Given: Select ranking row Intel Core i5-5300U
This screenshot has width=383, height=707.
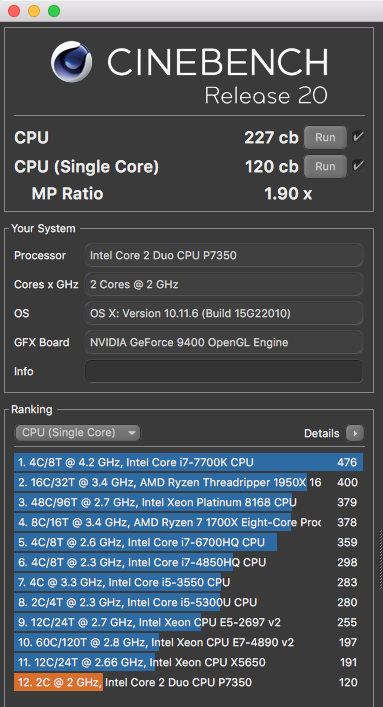Looking at the screenshot, I should click(x=189, y=602).
